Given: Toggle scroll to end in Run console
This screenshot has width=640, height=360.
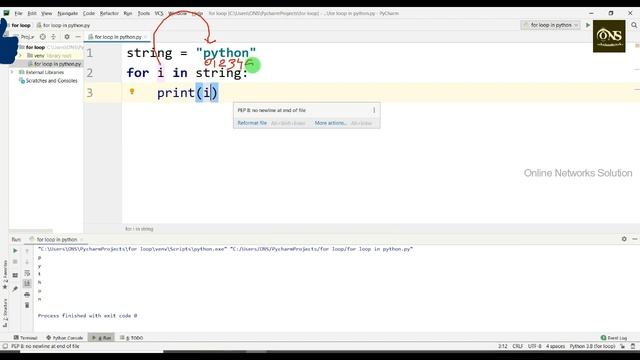Looking at the screenshot, I should (27, 283).
